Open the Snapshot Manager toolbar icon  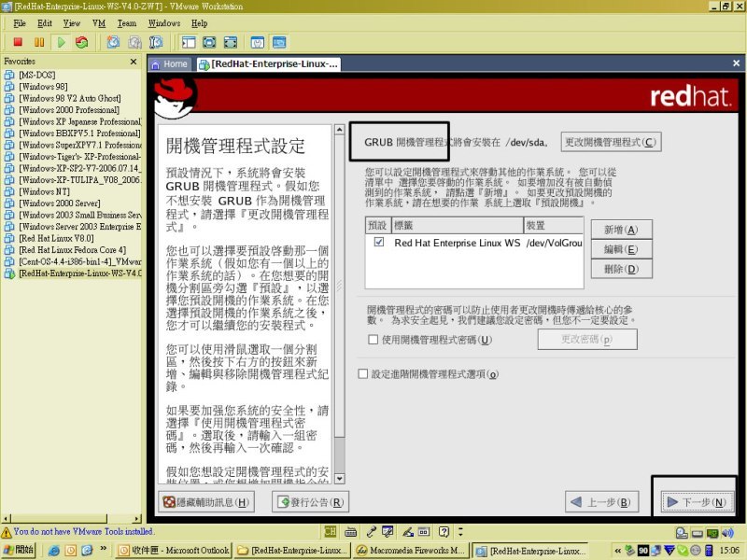click(156, 42)
